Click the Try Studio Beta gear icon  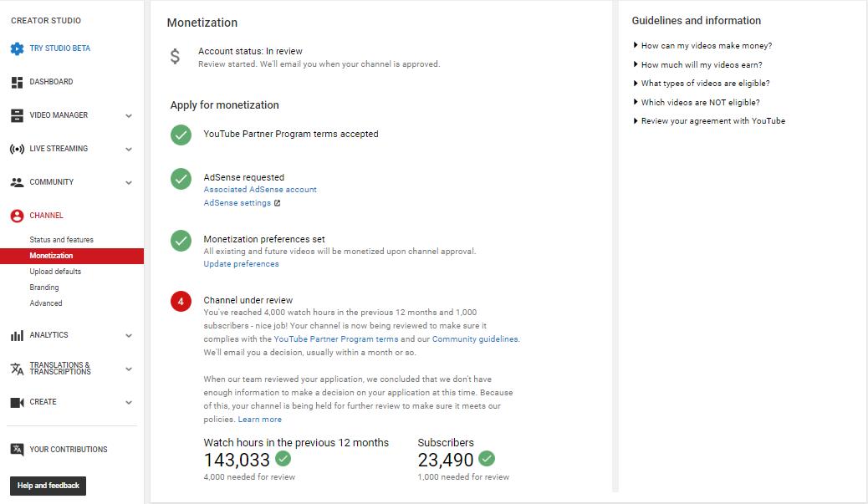pos(18,48)
